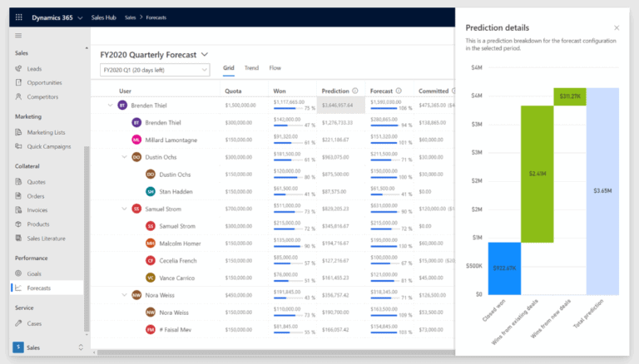
Task: Click the Sales breadcrumb link
Action: [x=130, y=17]
